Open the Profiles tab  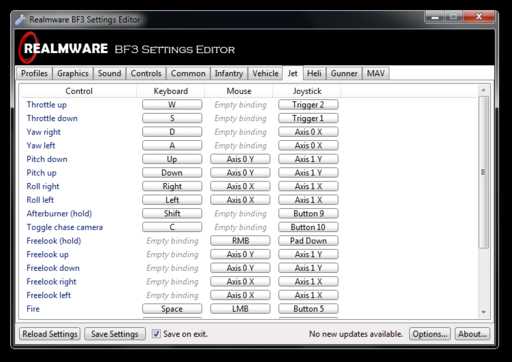point(34,73)
